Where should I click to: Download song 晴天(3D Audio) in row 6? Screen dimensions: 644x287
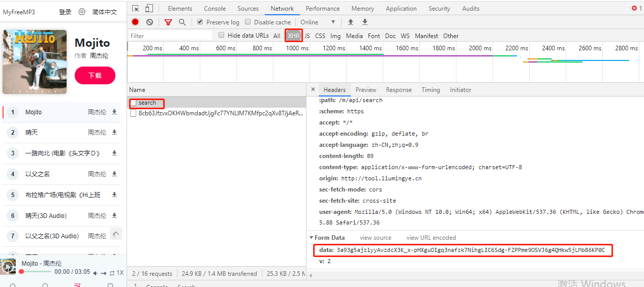[114, 215]
